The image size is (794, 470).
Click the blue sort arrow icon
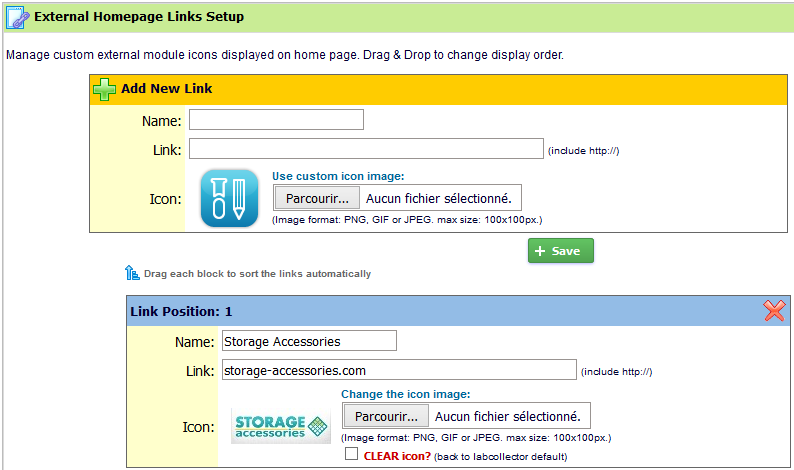coord(132,273)
